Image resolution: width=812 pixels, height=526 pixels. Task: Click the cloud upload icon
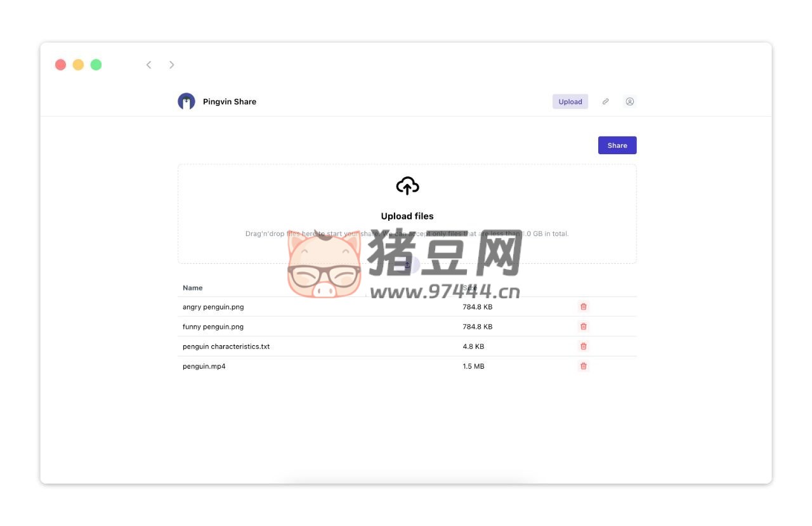[x=407, y=186]
